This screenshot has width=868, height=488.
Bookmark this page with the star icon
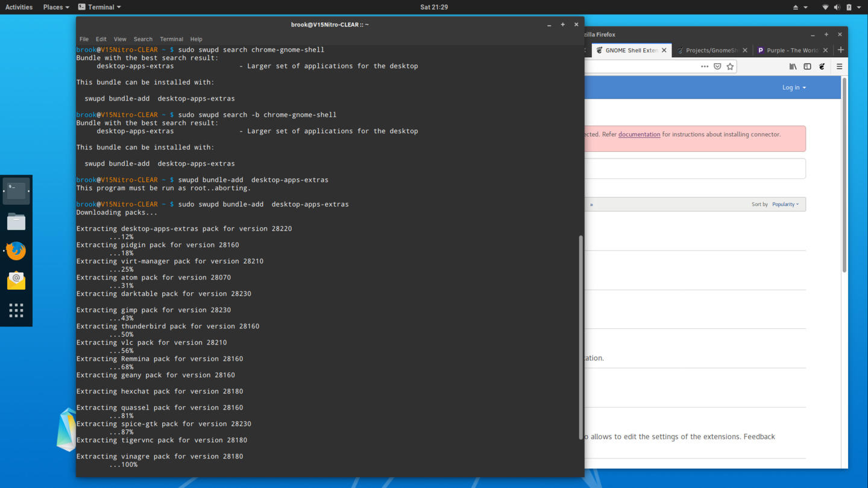tap(730, 66)
